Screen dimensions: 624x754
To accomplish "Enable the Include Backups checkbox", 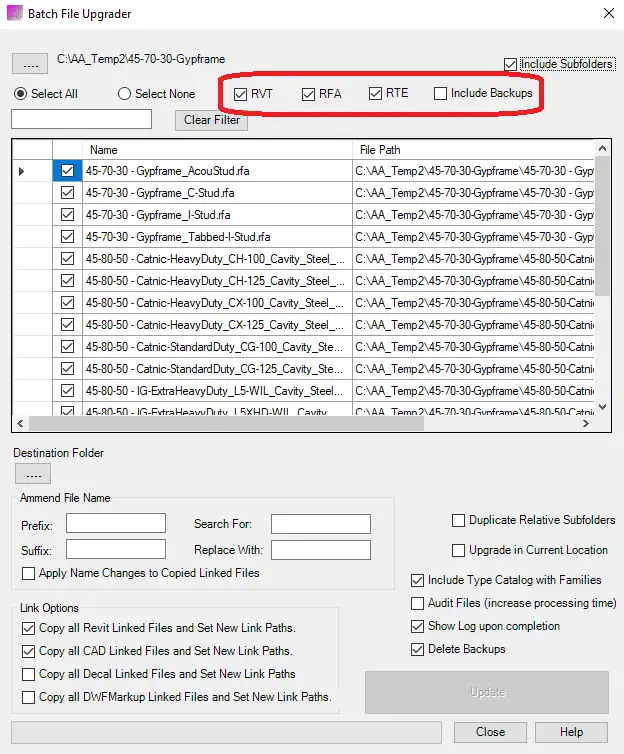I will [441, 94].
